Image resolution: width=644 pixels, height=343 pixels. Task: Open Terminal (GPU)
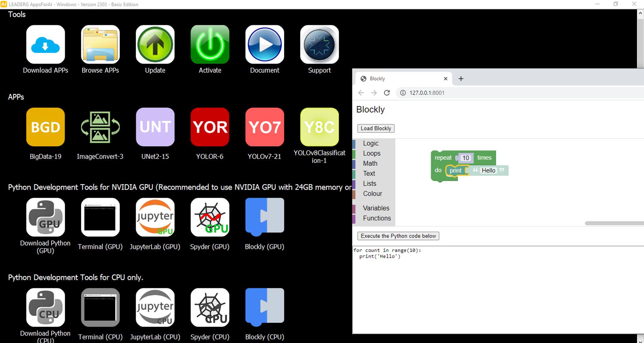click(100, 217)
